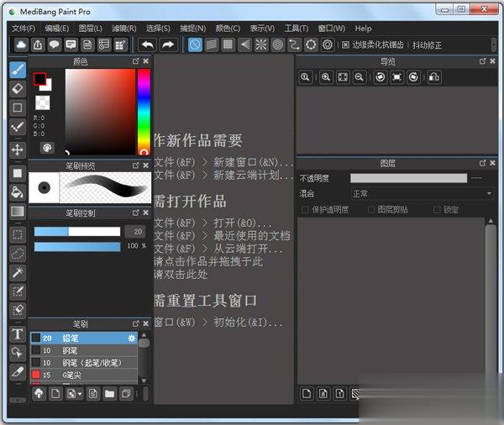The width and height of the screenshot is (504, 425).
Task: Pick the Move tool
Action: pos(17,150)
